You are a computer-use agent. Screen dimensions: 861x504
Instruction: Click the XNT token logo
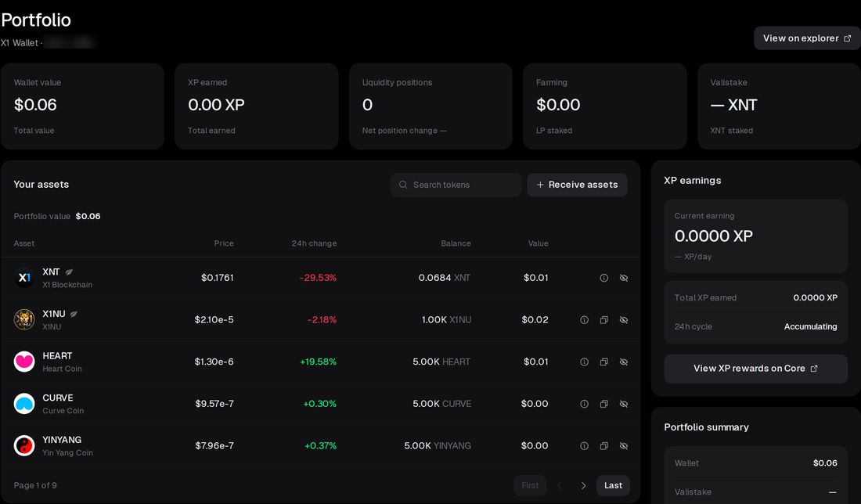[x=24, y=278]
